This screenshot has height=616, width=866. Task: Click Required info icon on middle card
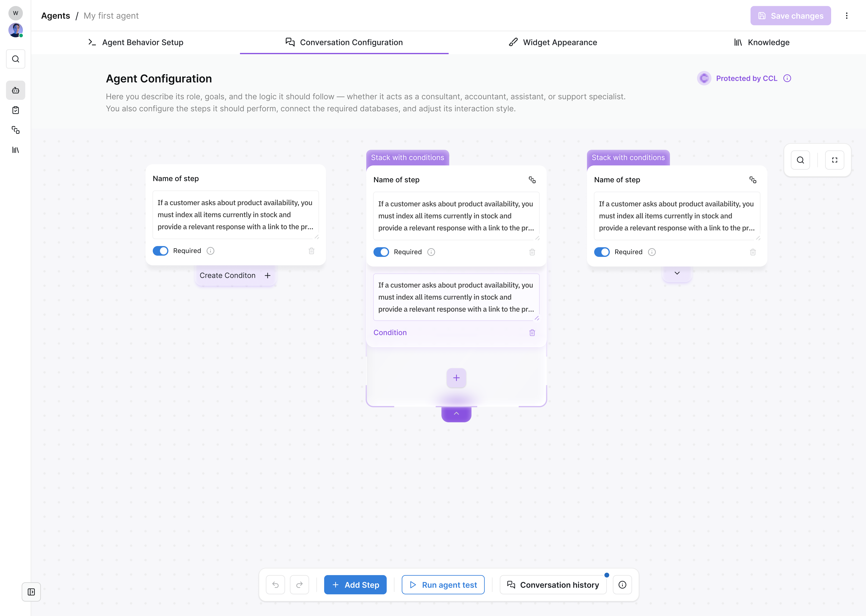pyautogui.click(x=431, y=252)
